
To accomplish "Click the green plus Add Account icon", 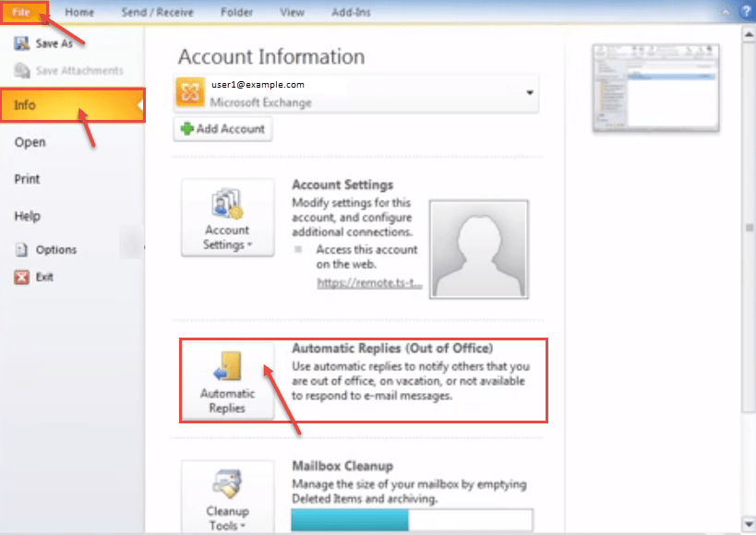I will coord(186,129).
